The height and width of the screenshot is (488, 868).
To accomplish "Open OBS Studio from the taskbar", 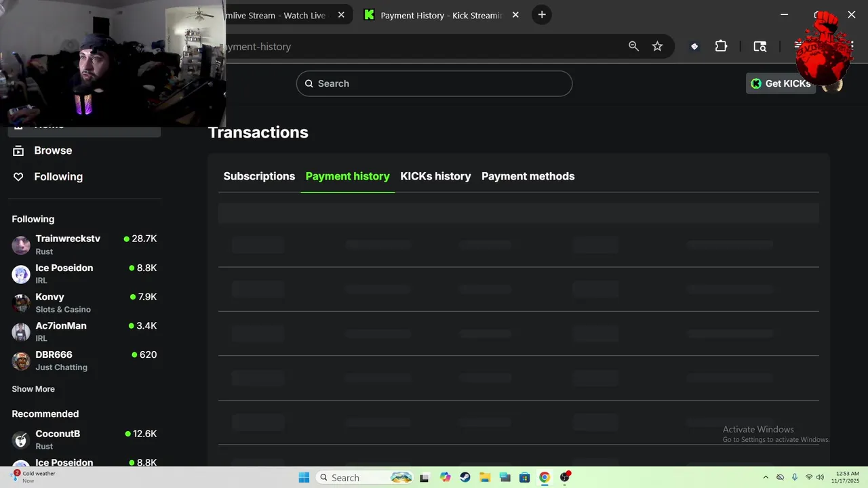I will tap(565, 477).
